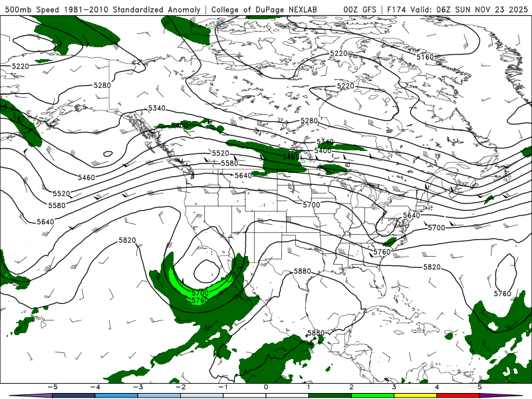Click the colorbar tick label '1'
Image resolution: width=532 pixels, height=399 pixels.
tap(309, 387)
